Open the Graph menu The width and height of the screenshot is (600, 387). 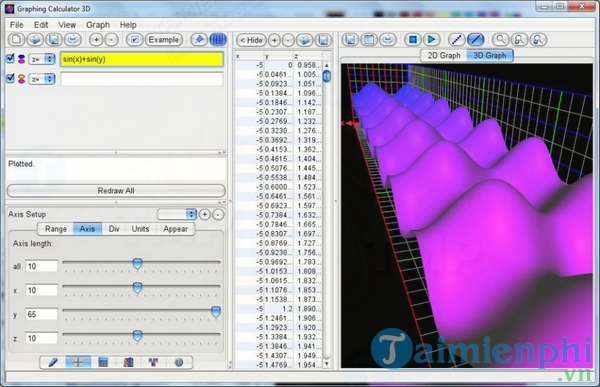[x=98, y=25]
